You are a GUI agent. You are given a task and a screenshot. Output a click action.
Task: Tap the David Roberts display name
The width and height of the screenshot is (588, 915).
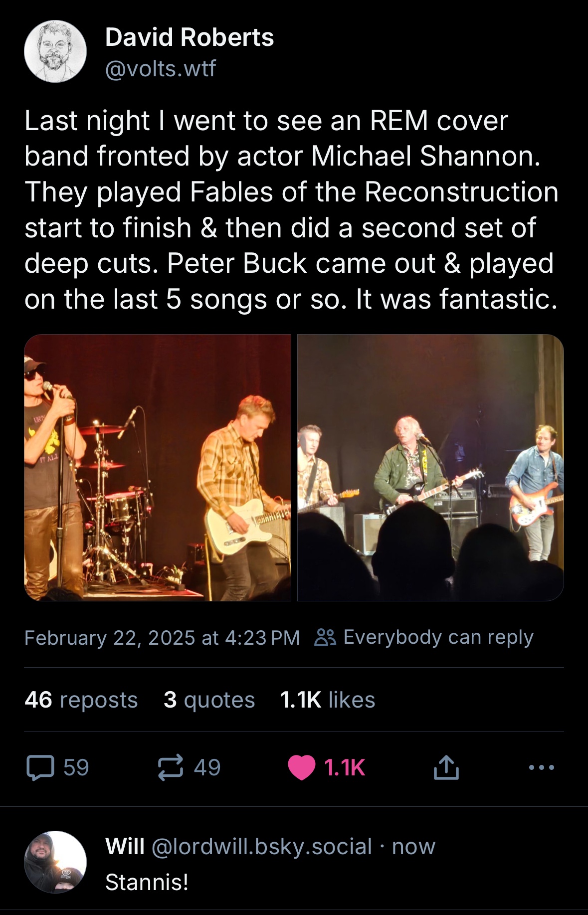pyautogui.click(x=190, y=37)
